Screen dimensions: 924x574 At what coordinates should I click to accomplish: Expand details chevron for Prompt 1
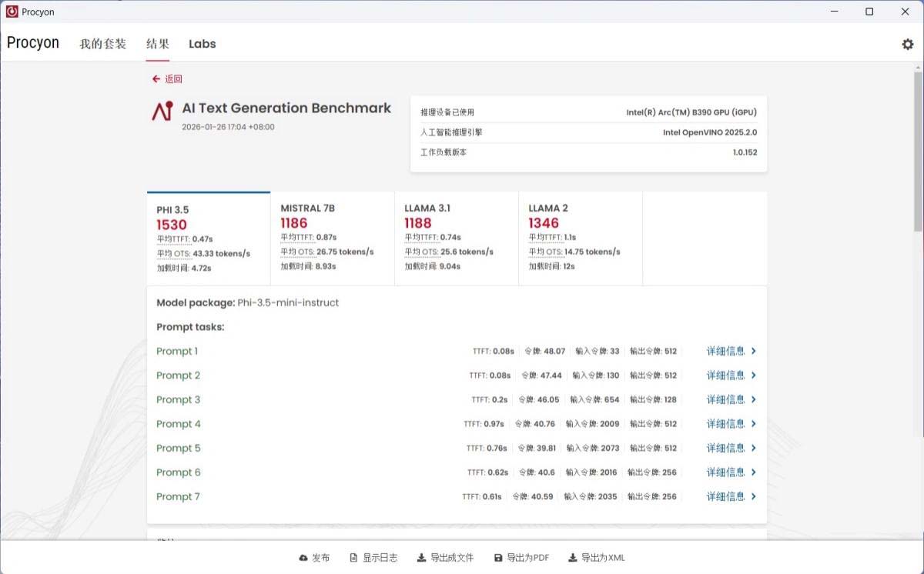(754, 351)
